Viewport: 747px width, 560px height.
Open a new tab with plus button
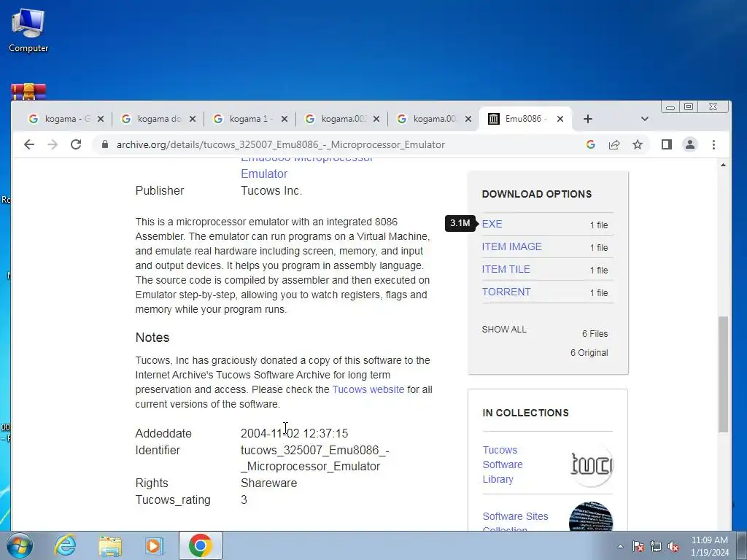click(588, 119)
